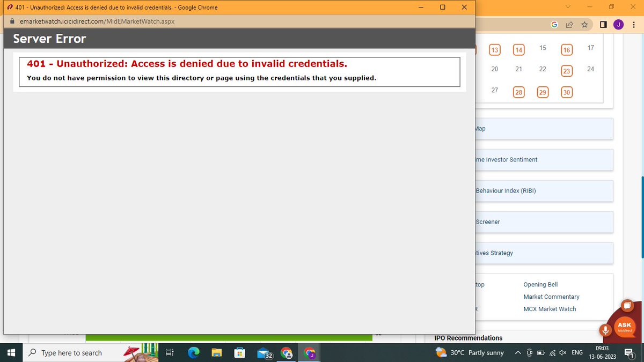Image resolution: width=644 pixels, height=362 pixels.
Task: Open the clock showing 09:03 13-06-2023
Action: (602, 352)
